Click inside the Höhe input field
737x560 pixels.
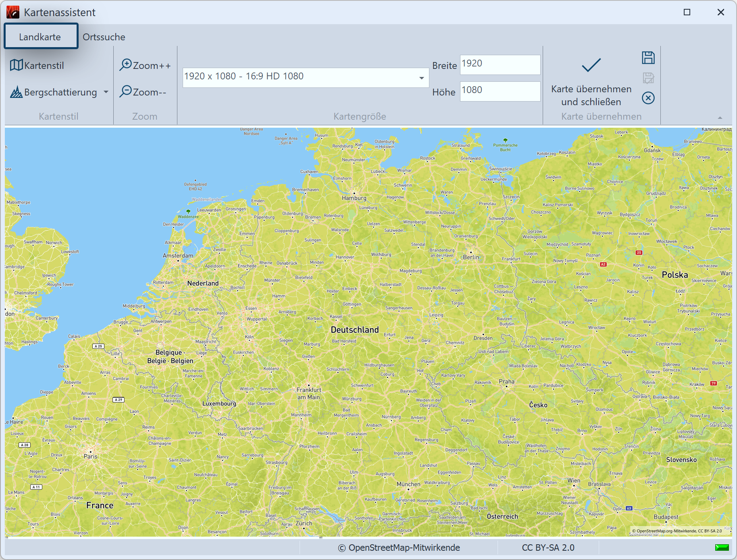[x=500, y=91]
